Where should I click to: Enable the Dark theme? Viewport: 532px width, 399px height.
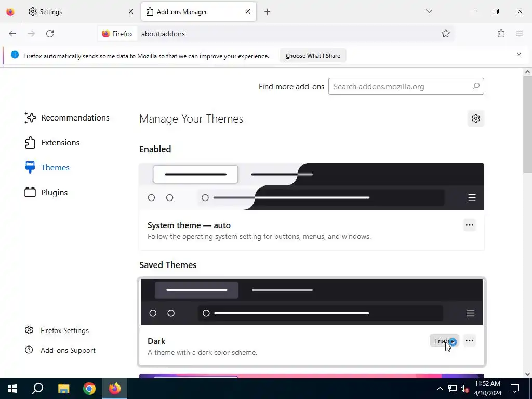445,341
